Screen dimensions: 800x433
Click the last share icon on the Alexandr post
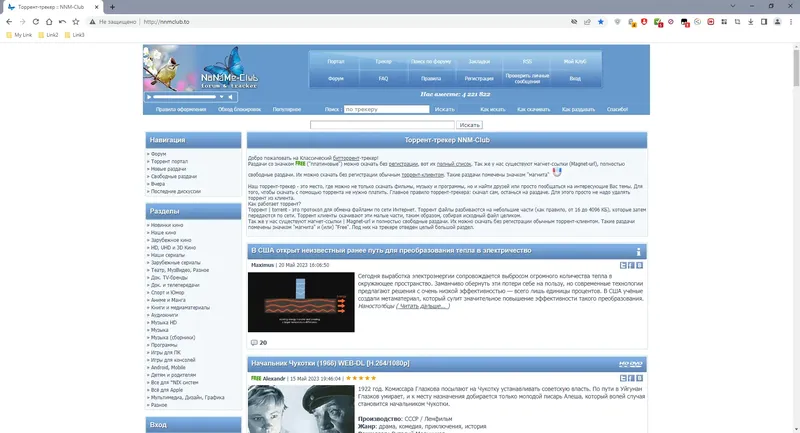639,378
